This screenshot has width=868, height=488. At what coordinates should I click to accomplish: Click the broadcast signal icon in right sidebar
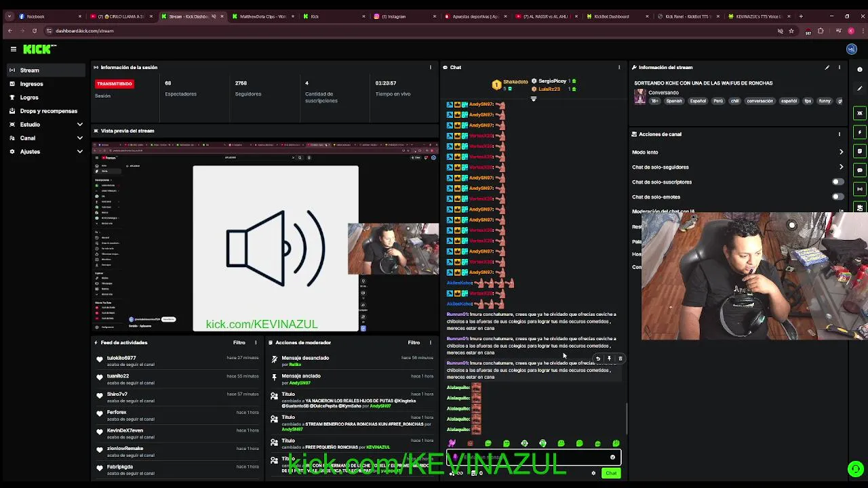click(x=860, y=189)
